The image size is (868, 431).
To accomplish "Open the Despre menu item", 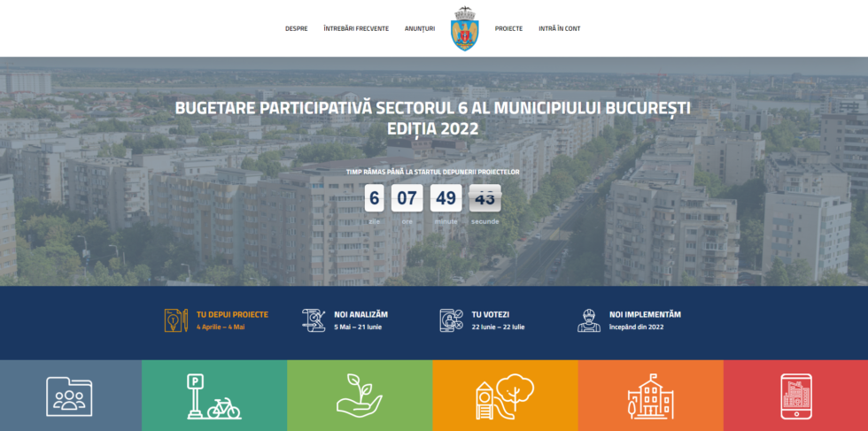I will (x=296, y=28).
